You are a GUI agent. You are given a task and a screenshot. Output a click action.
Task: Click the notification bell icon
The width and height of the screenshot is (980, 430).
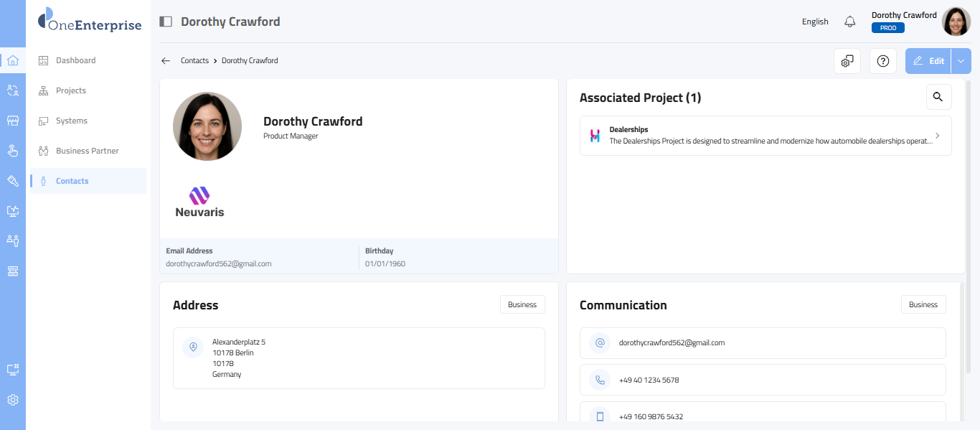click(x=850, y=22)
